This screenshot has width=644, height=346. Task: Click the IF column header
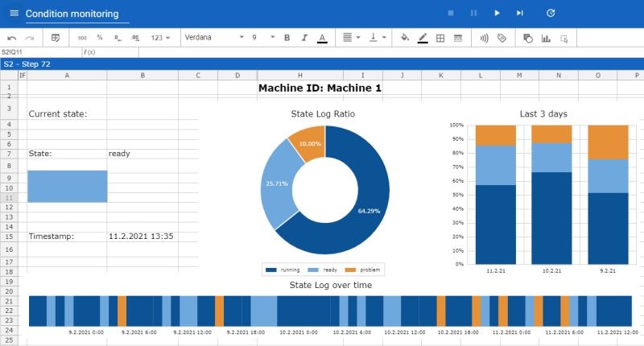coord(23,75)
